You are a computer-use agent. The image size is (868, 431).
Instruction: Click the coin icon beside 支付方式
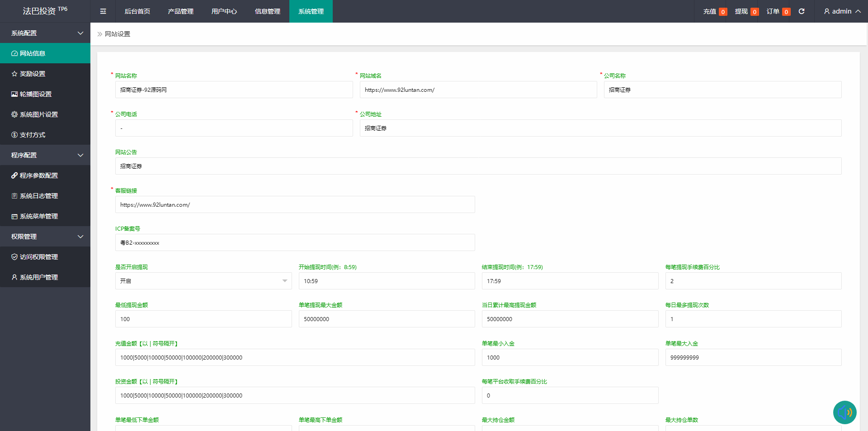[14, 135]
